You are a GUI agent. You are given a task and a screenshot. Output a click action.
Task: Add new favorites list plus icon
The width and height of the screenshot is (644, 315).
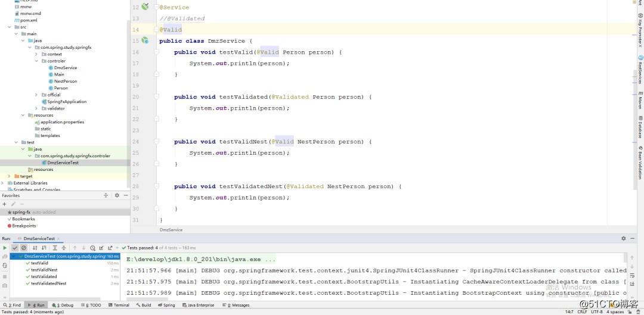pyautogui.click(x=4, y=204)
